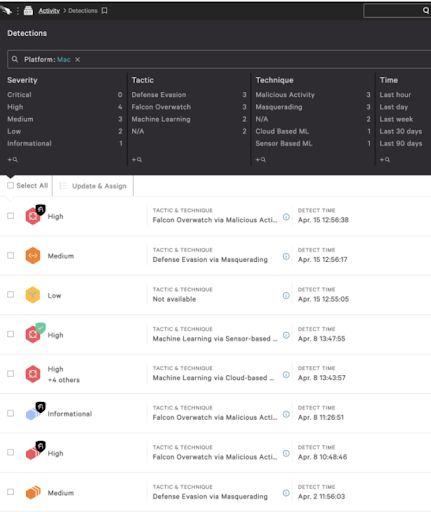This screenshot has height=512, width=431.
Task: Click the '+4 others' text
Action: pos(64,380)
